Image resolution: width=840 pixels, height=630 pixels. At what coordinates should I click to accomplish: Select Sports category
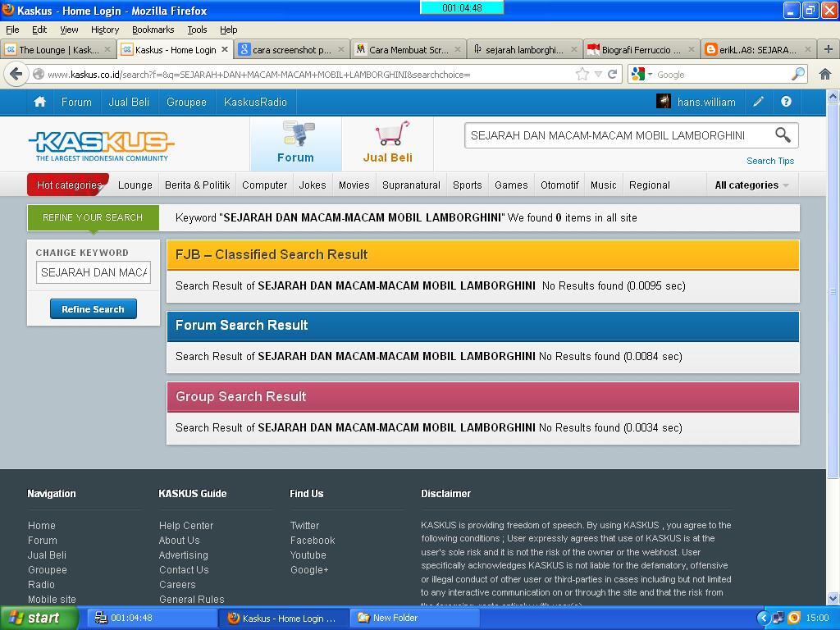point(467,185)
